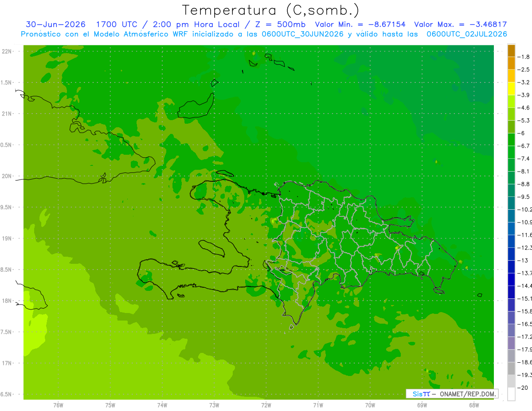Click the '72W' longitude label
Screen dimensions: 532x411
[x=266, y=405]
